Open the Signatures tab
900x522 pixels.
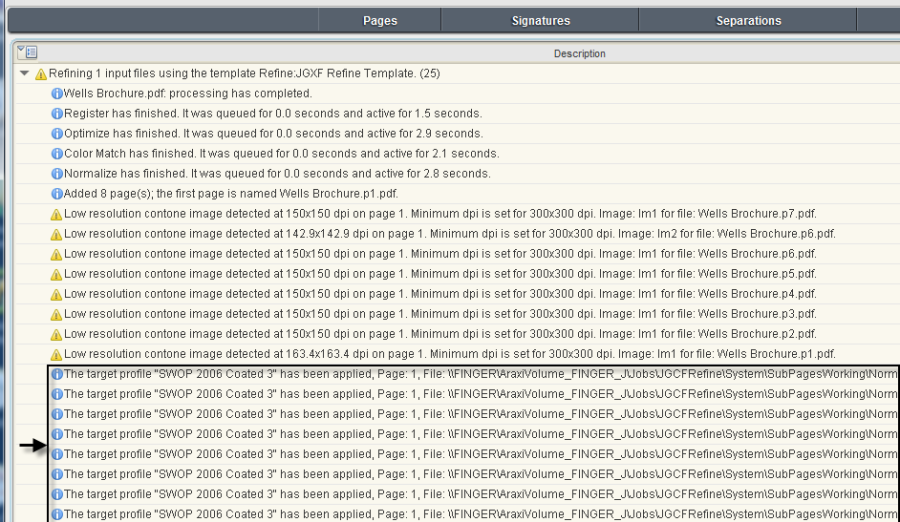[541, 21]
